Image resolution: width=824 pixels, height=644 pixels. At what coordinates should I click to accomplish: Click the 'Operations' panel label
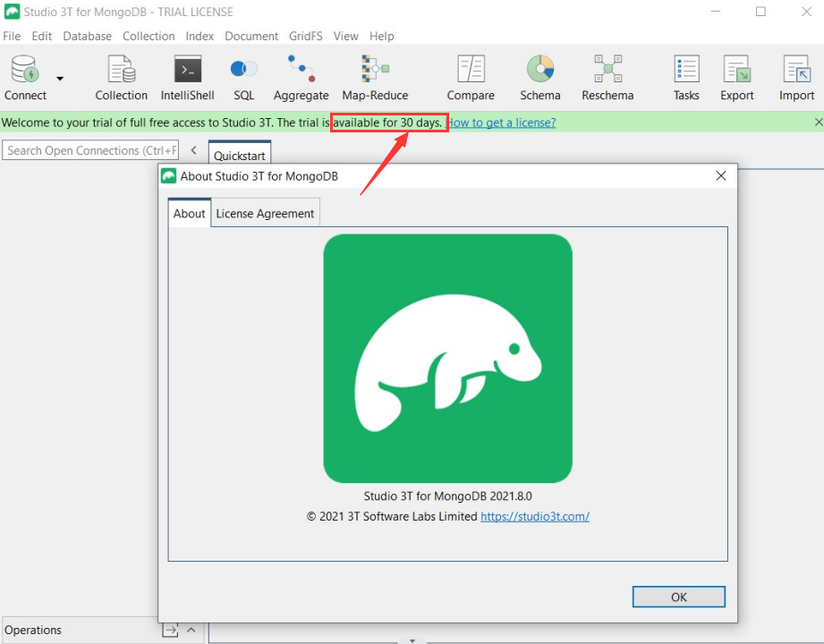click(x=33, y=630)
